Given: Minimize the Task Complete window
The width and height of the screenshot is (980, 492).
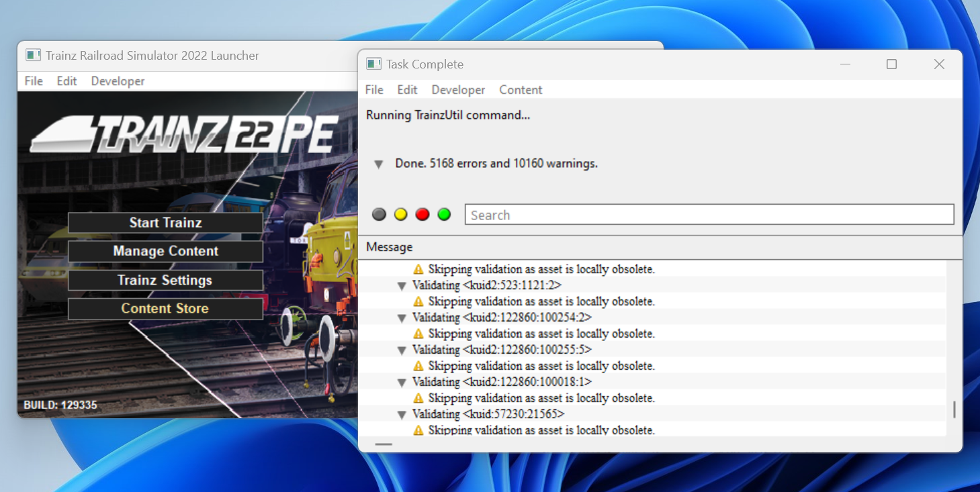Looking at the screenshot, I should pyautogui.click(x=845, y=64).
